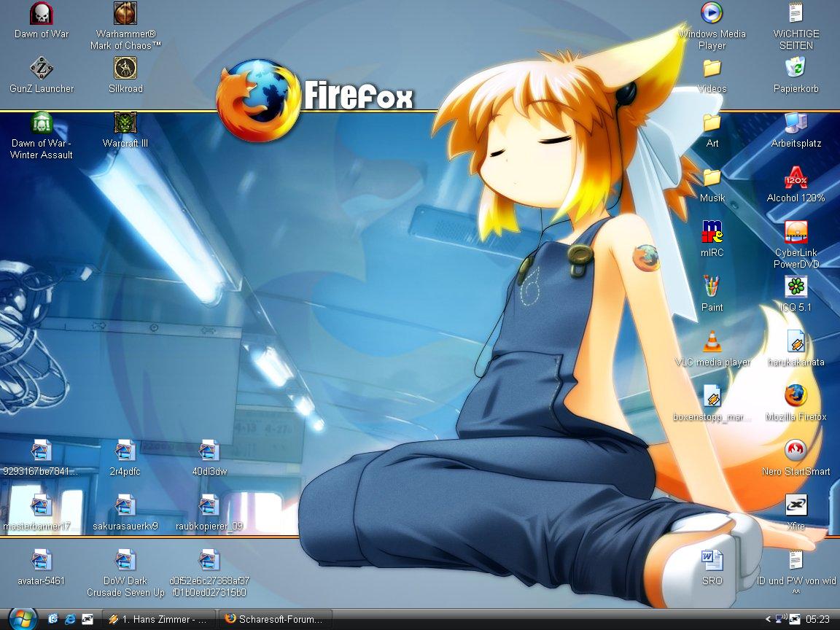840x630 pixels.
Task: Expand hidden system tray icons arrow
Action: coord(768,619)
